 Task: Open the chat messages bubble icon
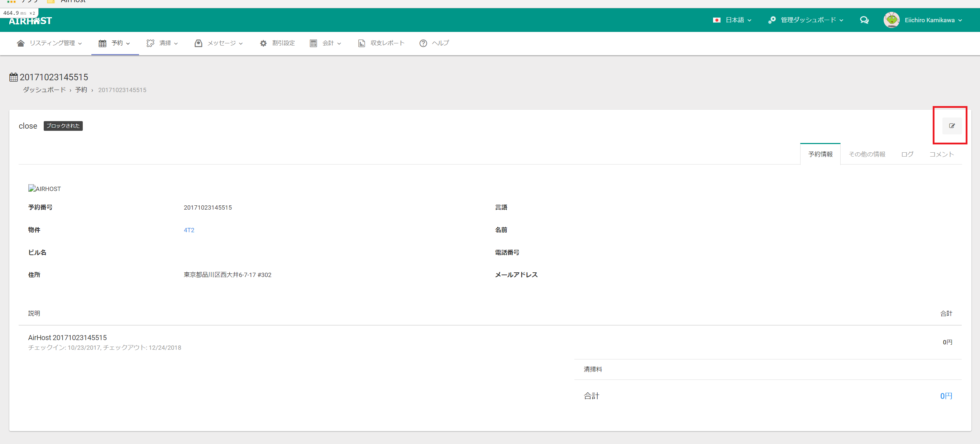pyautogui.click(x=864, y=20)
